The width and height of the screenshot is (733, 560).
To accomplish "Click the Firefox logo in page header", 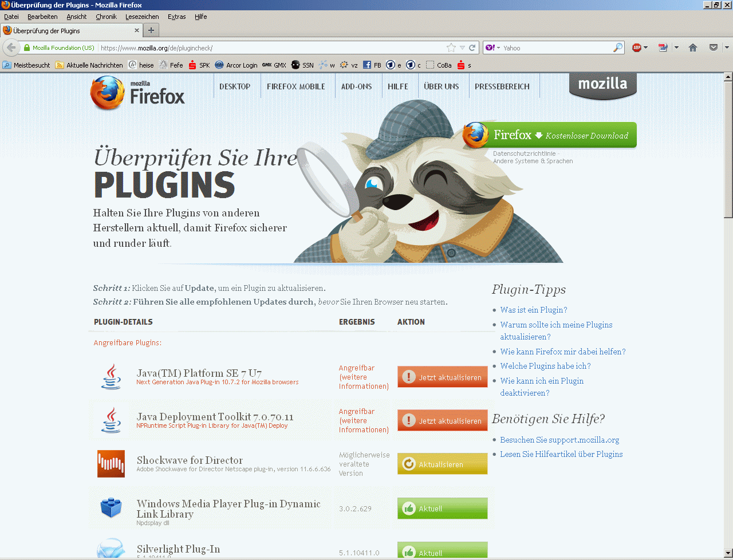I will 137,93.
